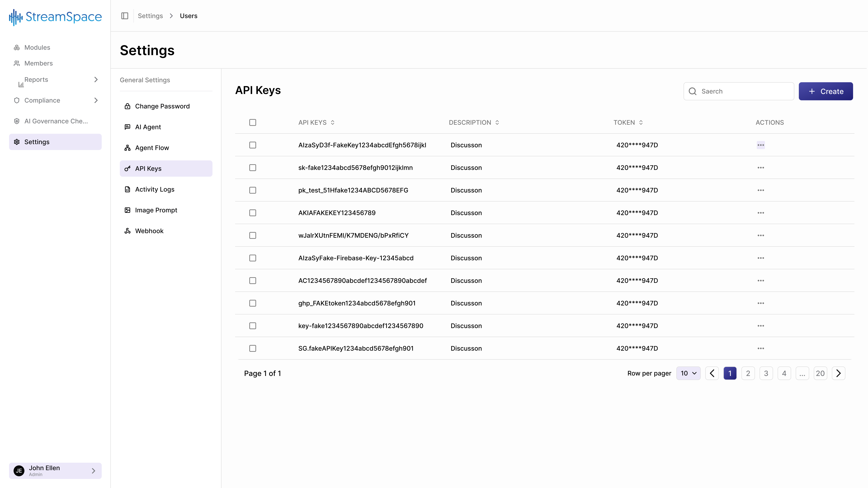Expand the Reports submenu chevron
Viewport: 868px width, 488px height.
pos(96,80)
